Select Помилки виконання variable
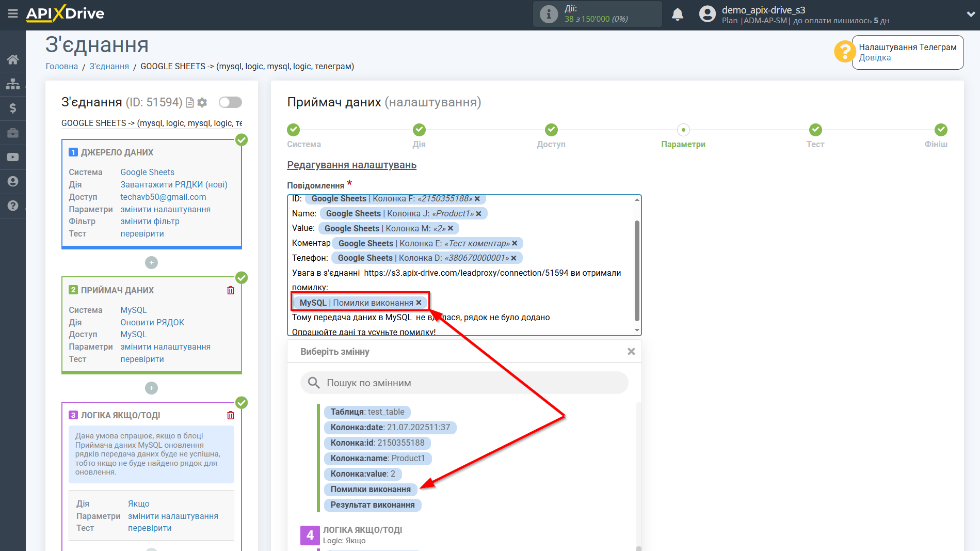The height and width of the screenshot is (551, 980). [371, 490]
